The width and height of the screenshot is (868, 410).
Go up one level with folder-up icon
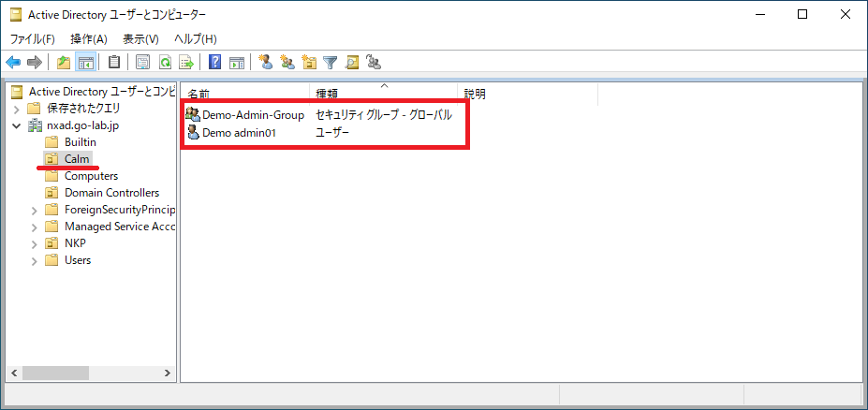(x=64, y=63)
